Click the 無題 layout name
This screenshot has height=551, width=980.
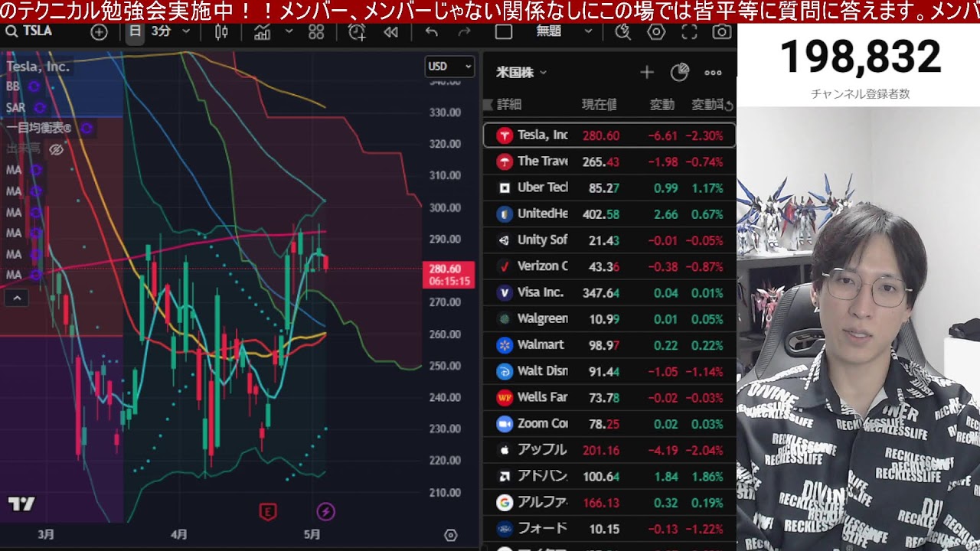pos(548,31)
